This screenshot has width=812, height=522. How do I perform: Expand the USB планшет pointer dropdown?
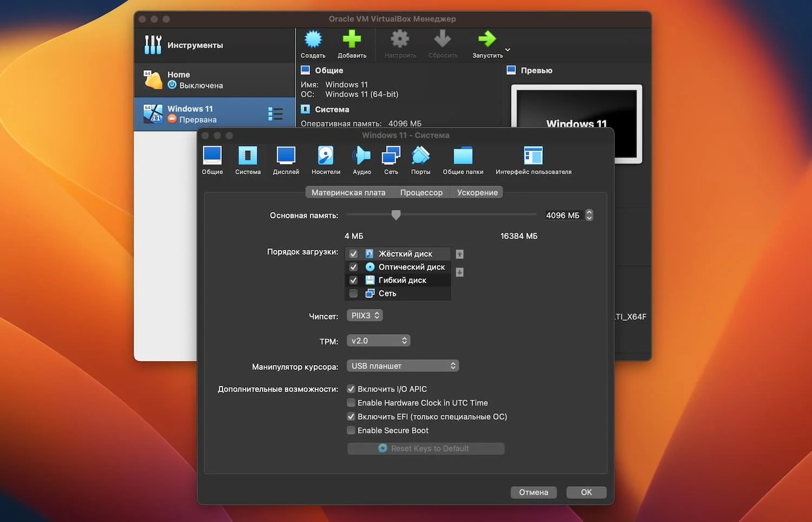[403, 366]
